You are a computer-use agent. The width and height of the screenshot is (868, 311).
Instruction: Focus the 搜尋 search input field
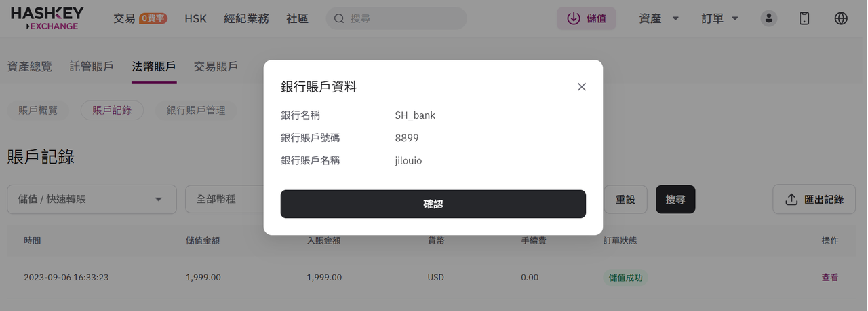397,18
